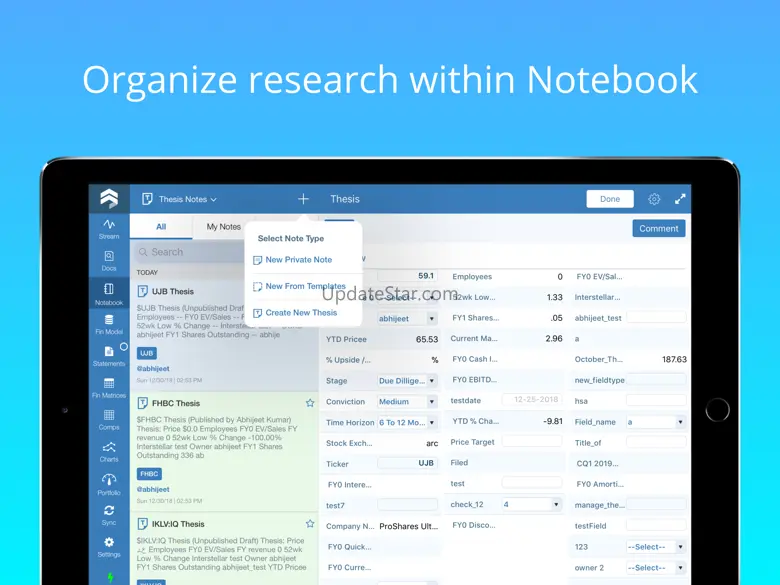This screenshot has height=585, width=780.
Task: Click the Title_of input field
Action: (656, 442)
